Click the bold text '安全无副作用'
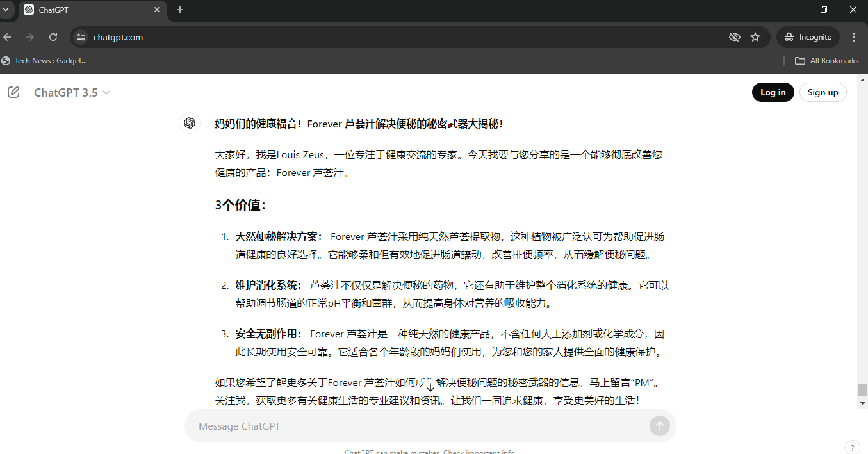The height and width of the screenshot is (454, 868). [x=266, y=334]
